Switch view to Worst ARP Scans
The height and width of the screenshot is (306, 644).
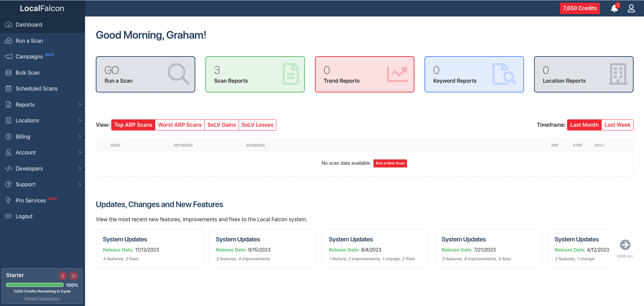[180, 125]
